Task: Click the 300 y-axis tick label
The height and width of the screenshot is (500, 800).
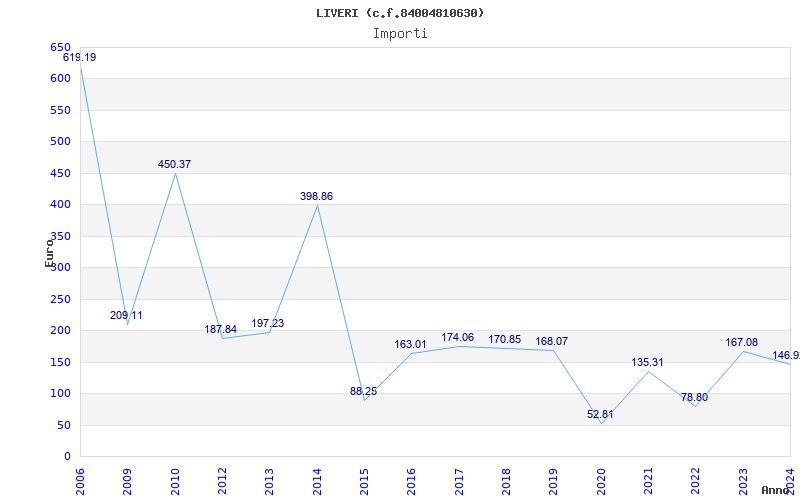Action: (60, 267)
